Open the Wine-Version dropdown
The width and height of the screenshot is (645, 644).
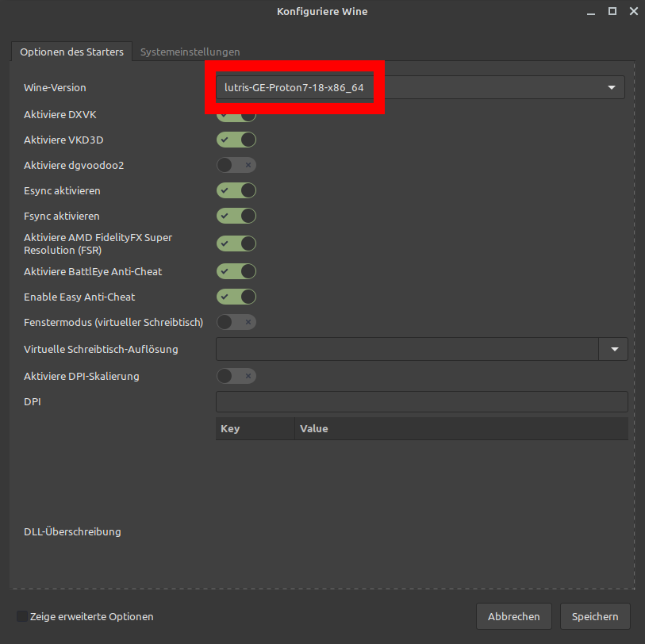[611, 87]
